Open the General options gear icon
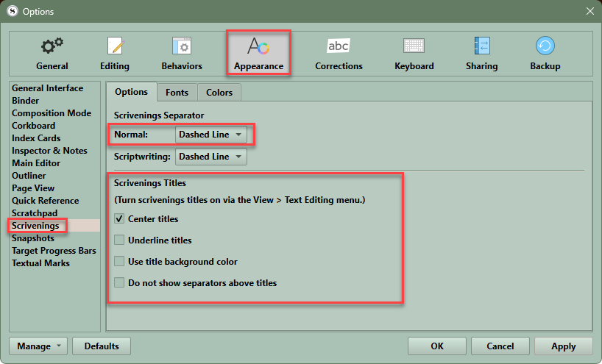The image size is (602, 364). [52, 46]
